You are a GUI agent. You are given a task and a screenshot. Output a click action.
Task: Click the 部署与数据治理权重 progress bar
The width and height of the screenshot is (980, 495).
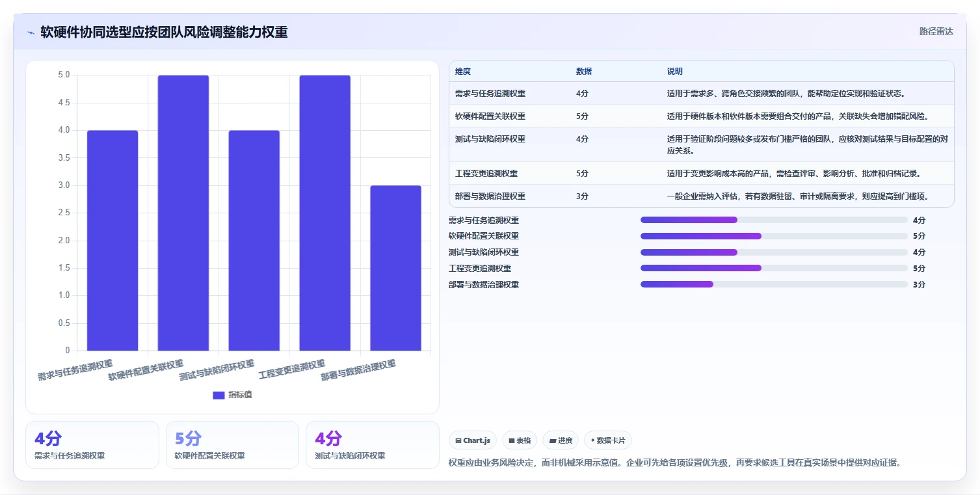(x=774, y=284)
